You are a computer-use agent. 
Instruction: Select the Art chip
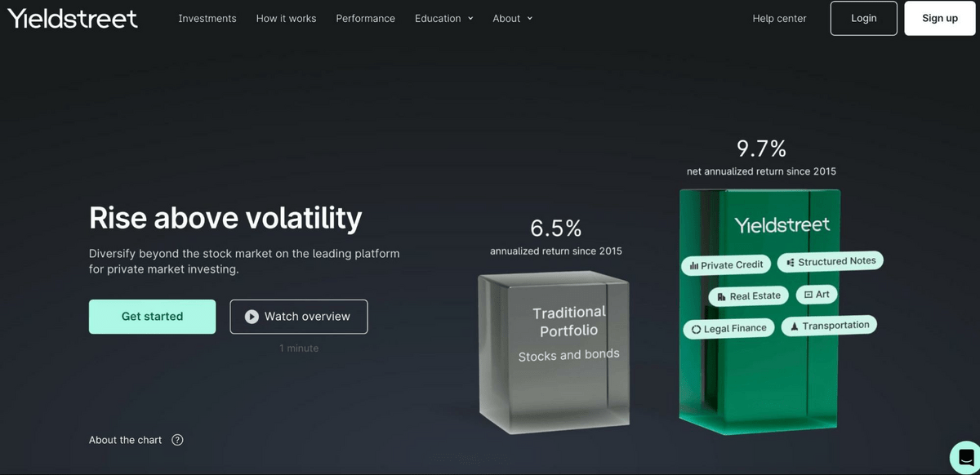(x=817, y=294)
